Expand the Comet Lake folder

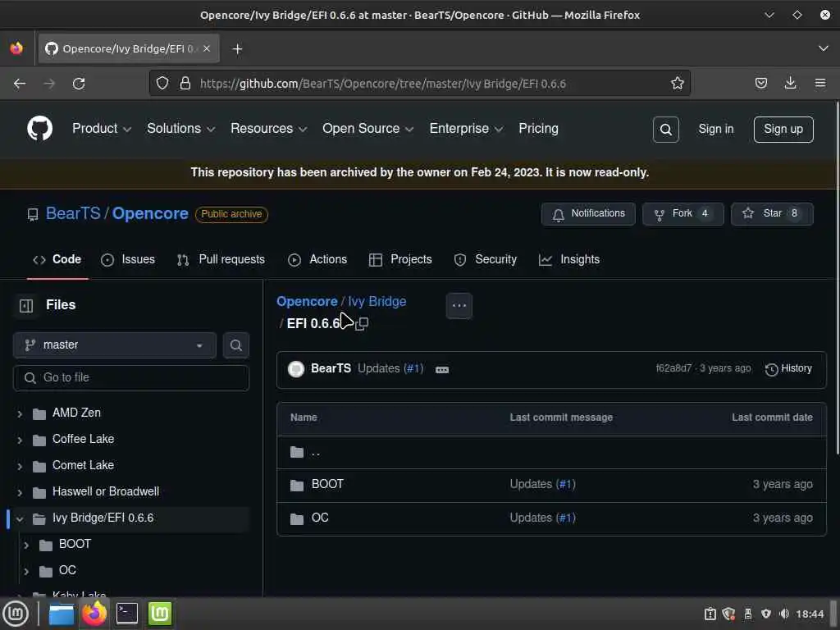click(20, 466)
